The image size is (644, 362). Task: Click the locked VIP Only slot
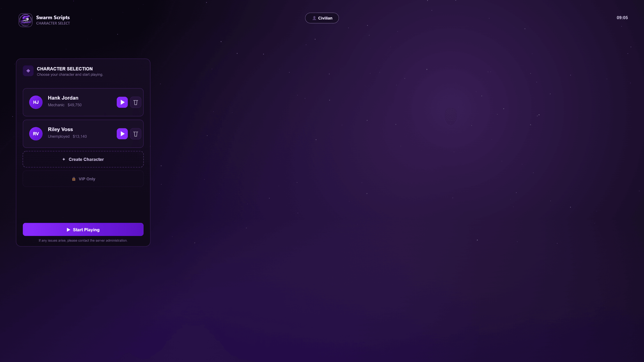coord(83,179)
